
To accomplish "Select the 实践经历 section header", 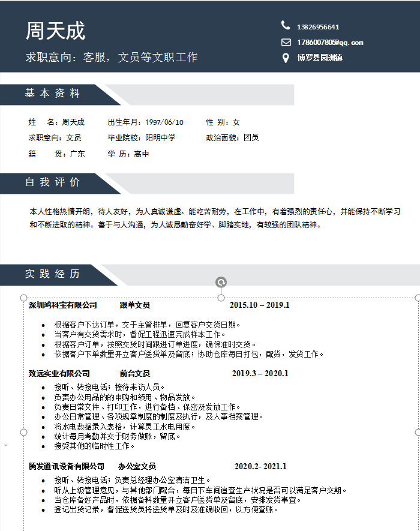I will click(52, 274).
